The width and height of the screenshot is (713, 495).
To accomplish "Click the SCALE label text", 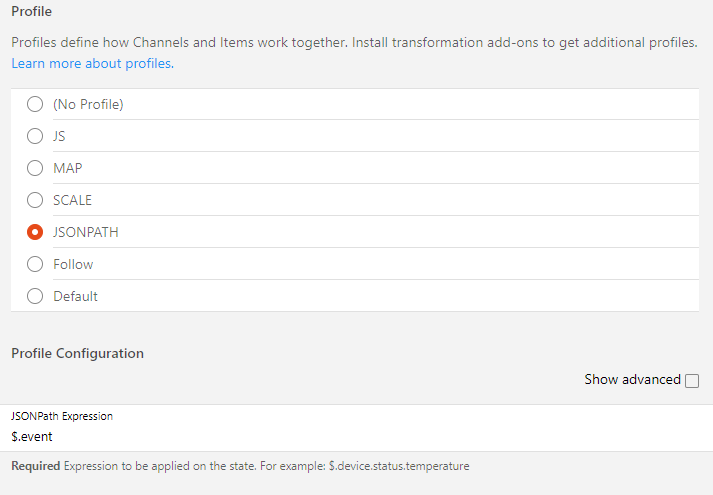I will pos(72,200).
